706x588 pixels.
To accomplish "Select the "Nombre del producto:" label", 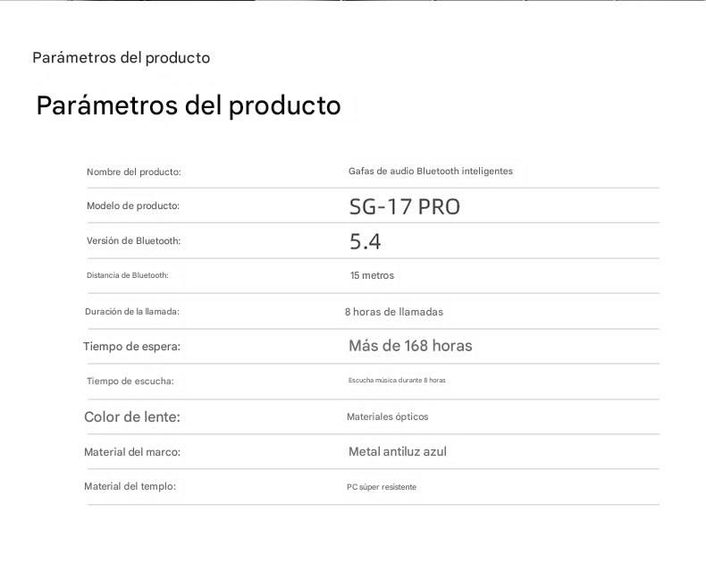I will coord(133,172).
